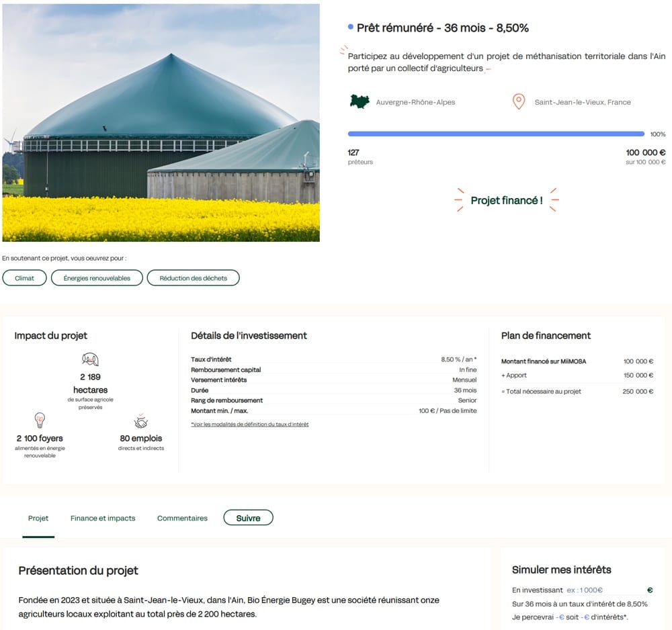Select the "Projet" tab

click(x=38, y=518)
